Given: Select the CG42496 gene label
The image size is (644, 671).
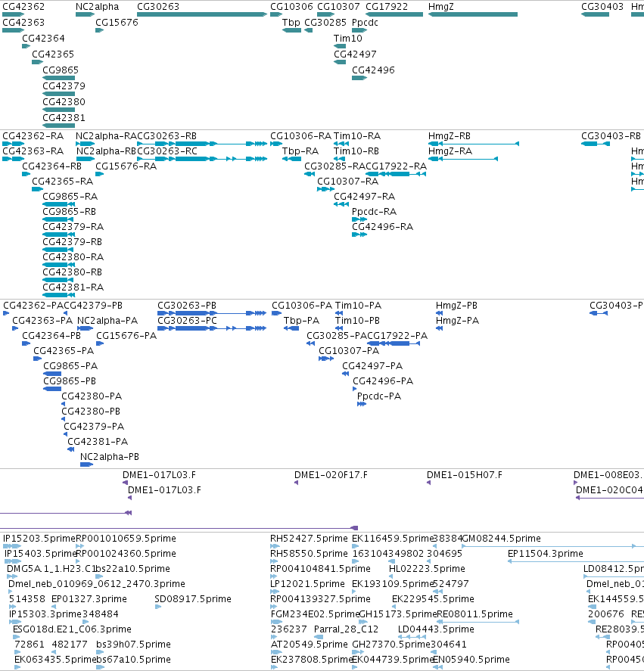Looking at the screenshot, I should [373, 70].
